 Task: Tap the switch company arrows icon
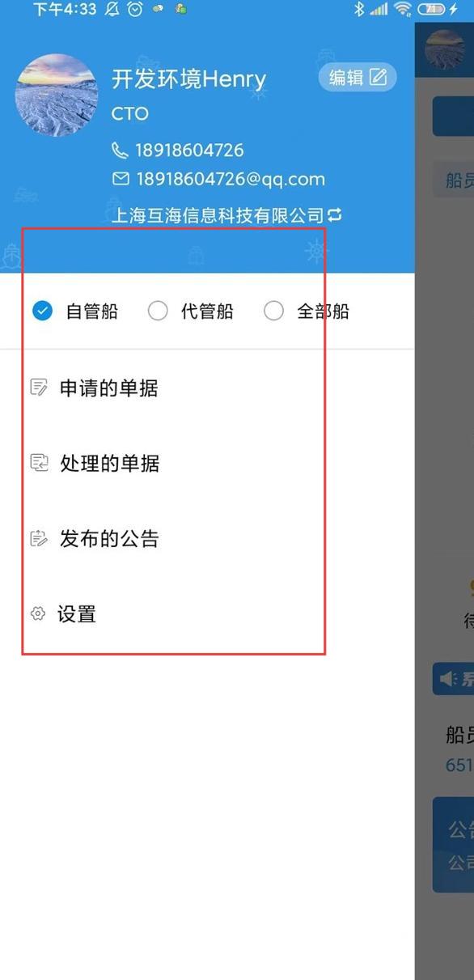click(334, 215)
